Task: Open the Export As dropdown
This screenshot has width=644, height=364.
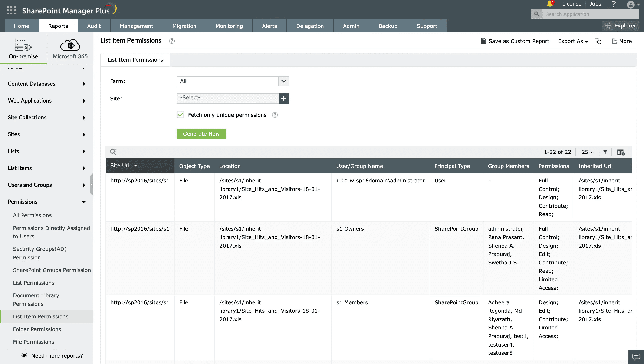Action: coord(573,41)
